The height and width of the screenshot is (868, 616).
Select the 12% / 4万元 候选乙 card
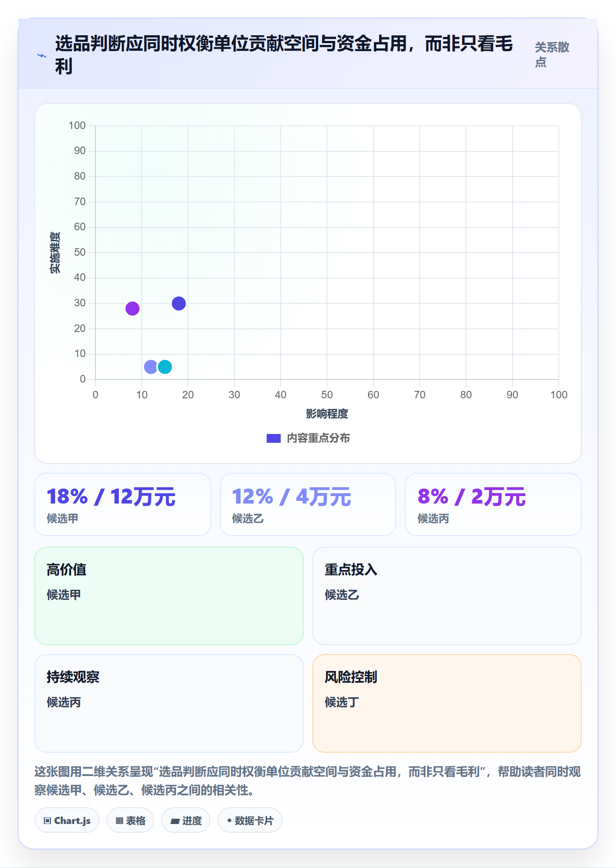click(x=308, y=504)
